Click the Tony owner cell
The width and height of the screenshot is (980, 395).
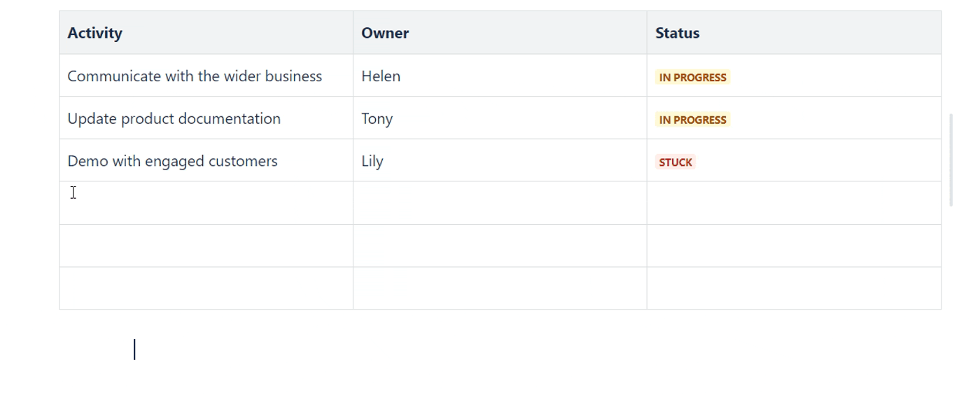point(500,118)
